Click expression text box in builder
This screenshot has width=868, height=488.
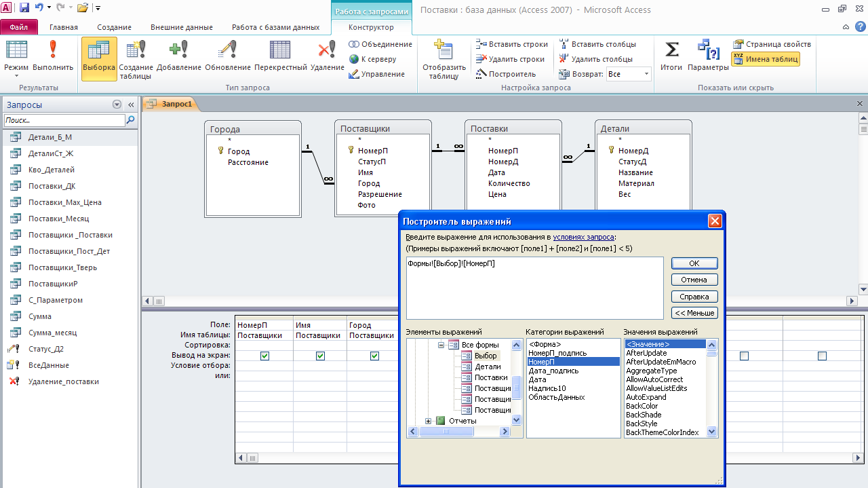point(534,288)
